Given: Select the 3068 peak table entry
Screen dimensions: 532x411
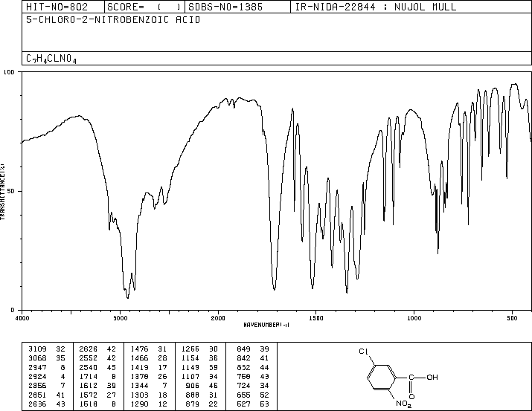Looking at the screenshot, I should [37, 358].
